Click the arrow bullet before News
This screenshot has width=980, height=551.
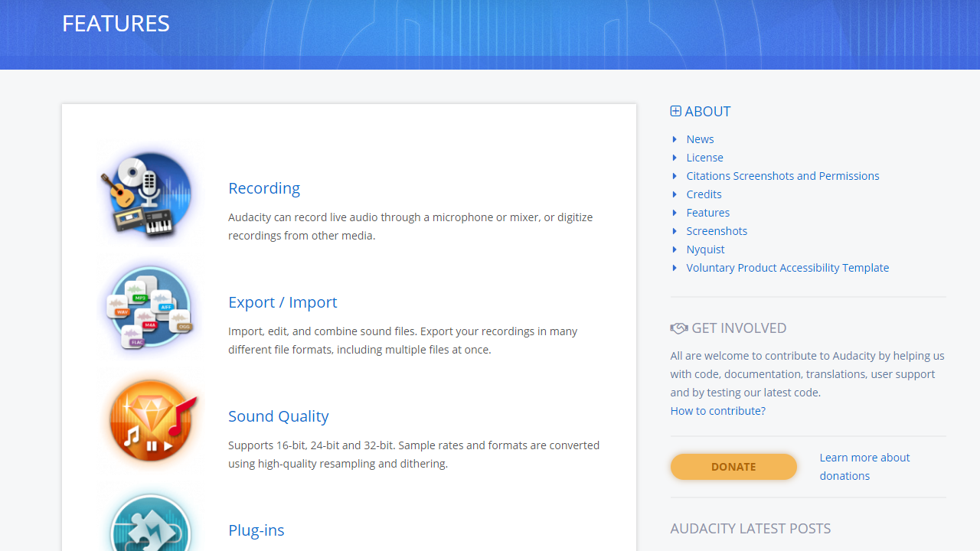675,139
